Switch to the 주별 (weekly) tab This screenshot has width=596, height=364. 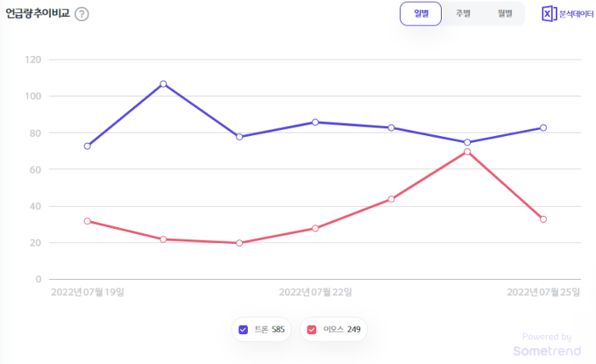tap(463, 14)
